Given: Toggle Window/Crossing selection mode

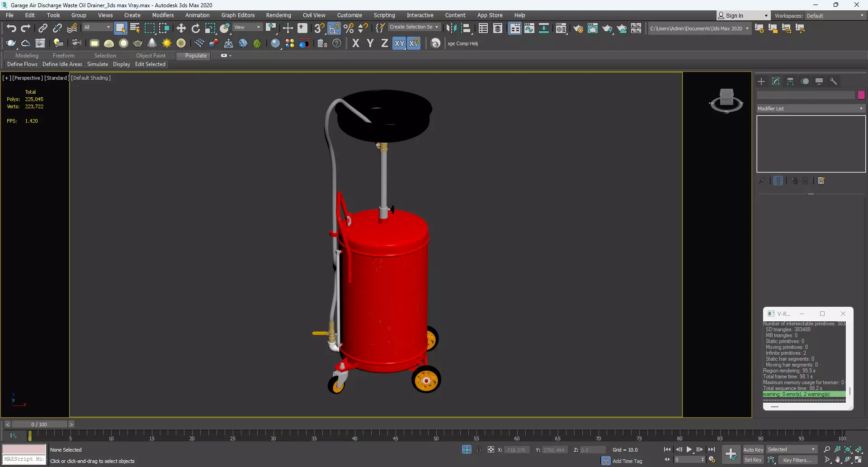Looking at the screenshot, I should pos(164,29).
